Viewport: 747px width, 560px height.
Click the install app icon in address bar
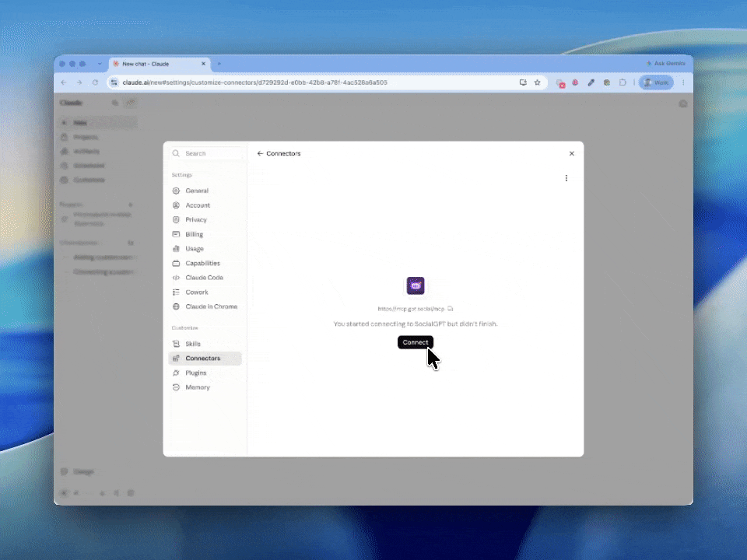[x=523, y=82]
